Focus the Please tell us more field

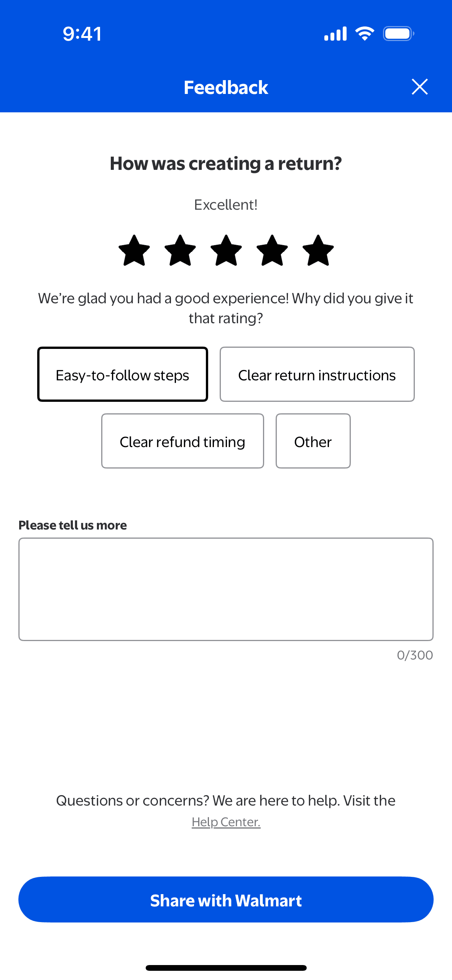coord(226,589)
